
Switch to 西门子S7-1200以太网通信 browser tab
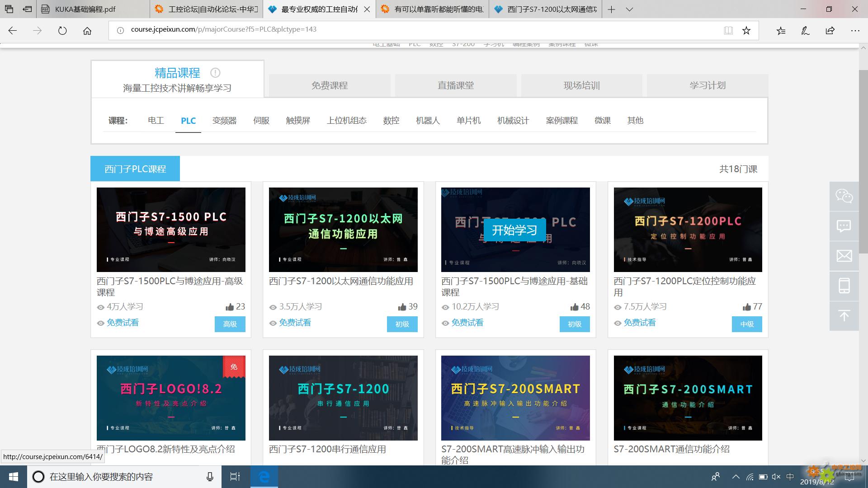546,9
